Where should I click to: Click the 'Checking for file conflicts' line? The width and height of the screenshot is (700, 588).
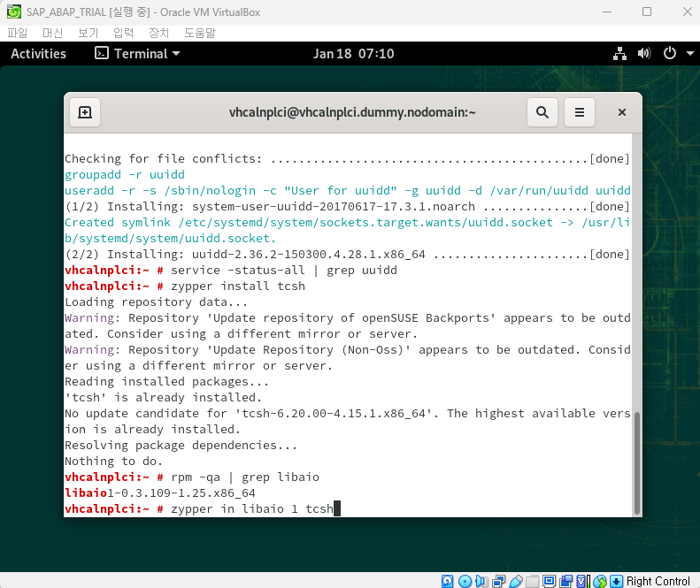click(347, 159)
